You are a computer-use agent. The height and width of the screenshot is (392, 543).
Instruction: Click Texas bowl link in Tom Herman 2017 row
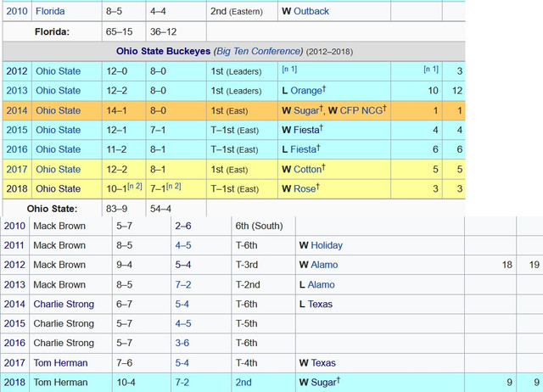pyautogui.click(x=324, y=362)
